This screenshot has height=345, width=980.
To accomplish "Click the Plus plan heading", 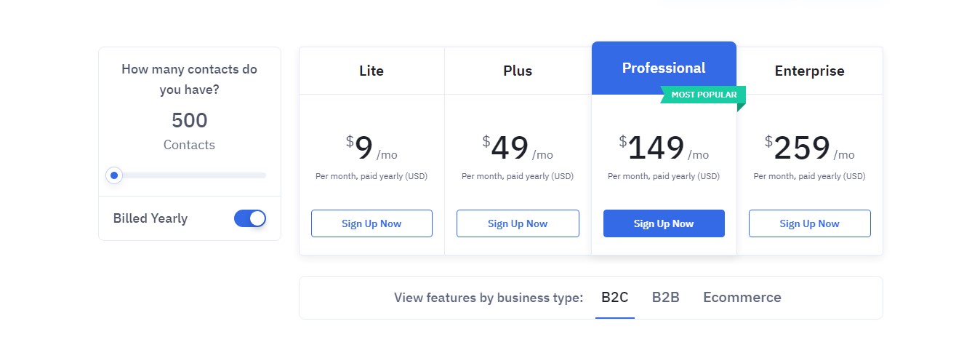I will pos(518,71).
